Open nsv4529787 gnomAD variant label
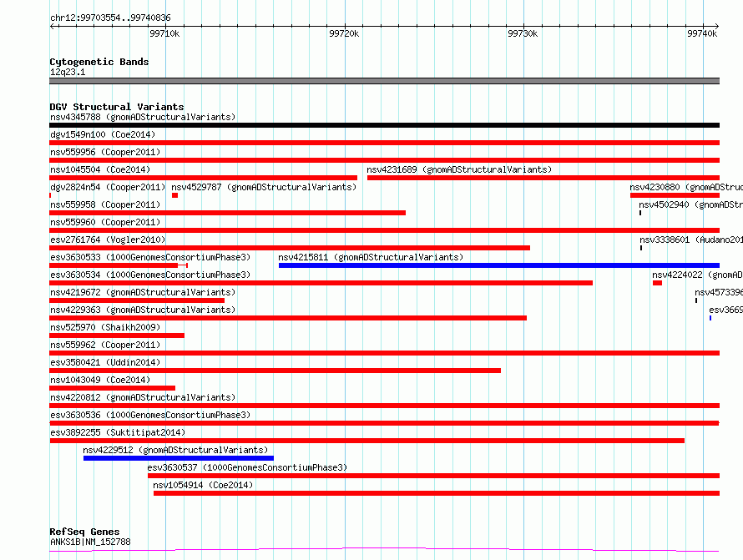The width and height of the screenshot is (743, 560). (264, 187)
